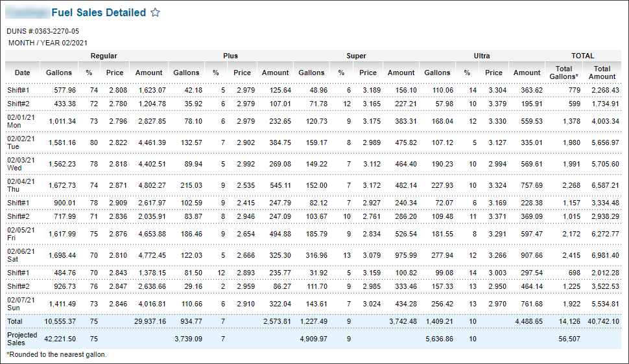Click the Date column header
This screenshot has height=364, width=629.
23,73
